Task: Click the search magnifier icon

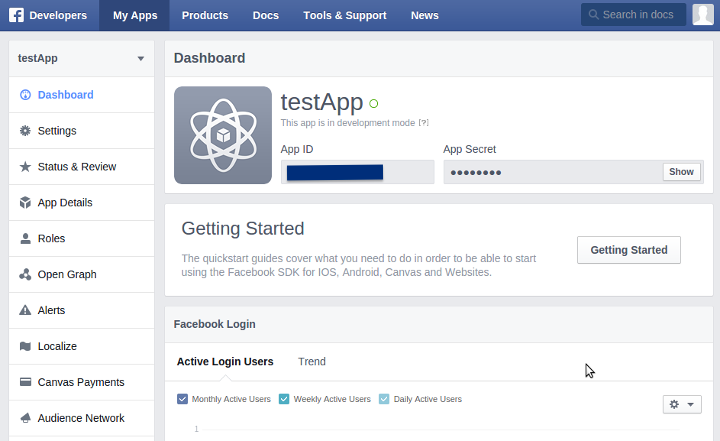Action: pos(593,15)
